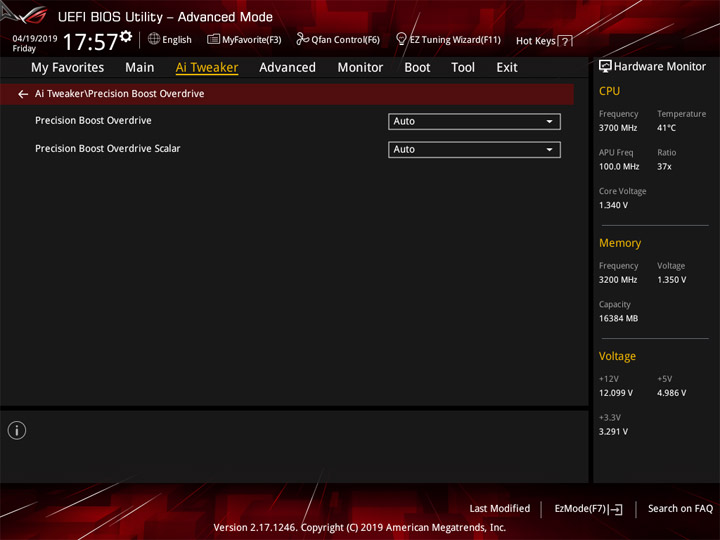
Task: Click the Hot Keys question mark icon
Action: click(565, 41)
